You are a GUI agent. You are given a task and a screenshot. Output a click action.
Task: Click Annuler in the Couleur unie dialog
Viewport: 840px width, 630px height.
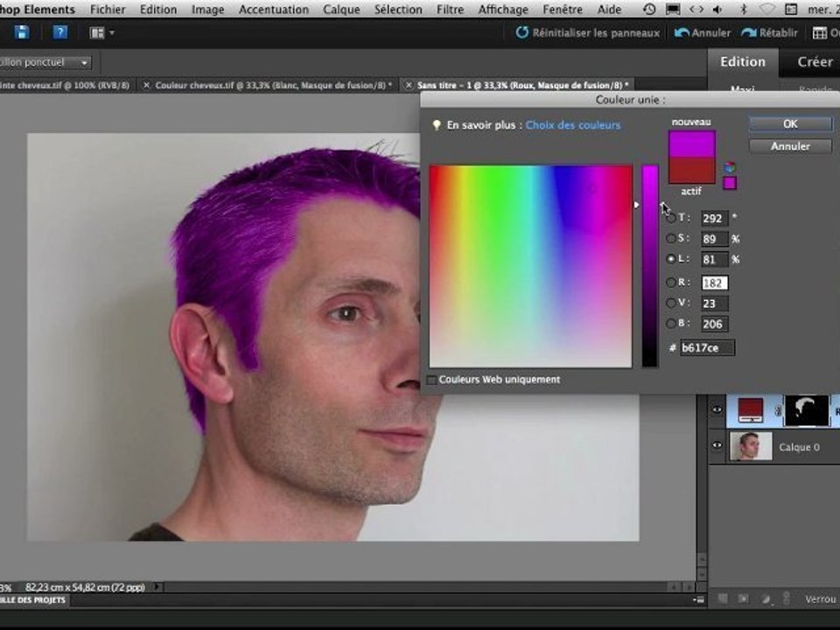click(x=790, y=146)
